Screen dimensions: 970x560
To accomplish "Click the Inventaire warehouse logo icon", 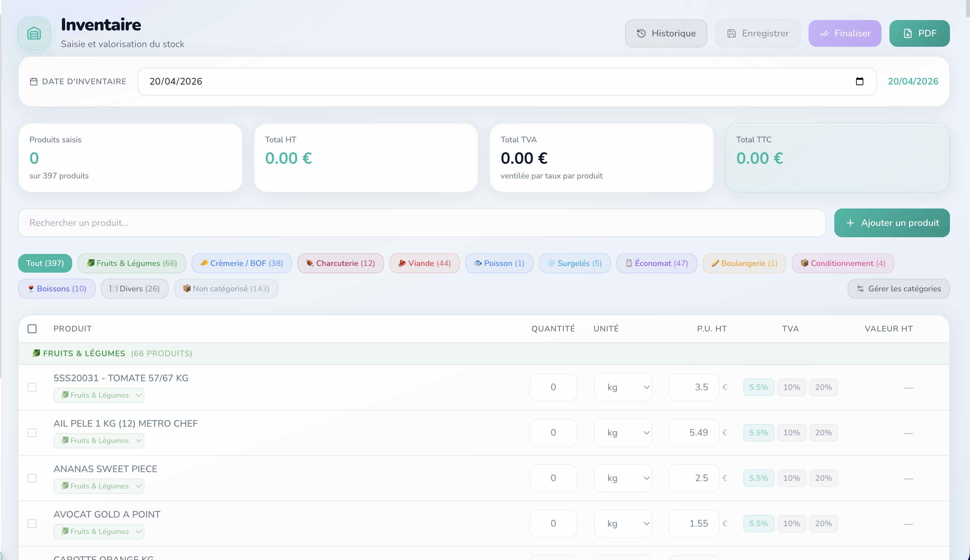I will tap(34, 33).
